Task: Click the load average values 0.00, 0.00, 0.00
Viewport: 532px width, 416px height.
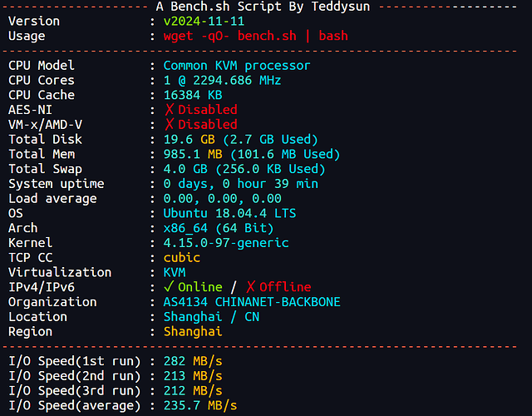Action: coord(222,199)
